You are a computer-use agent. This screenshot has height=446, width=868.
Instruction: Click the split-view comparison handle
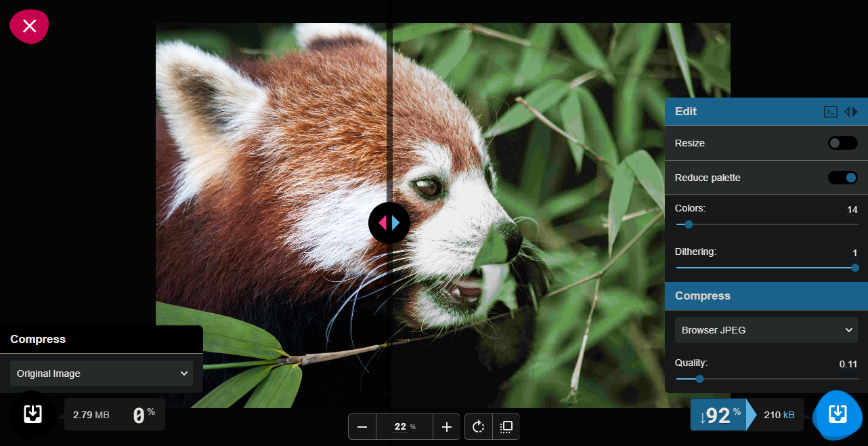point(389,222)
